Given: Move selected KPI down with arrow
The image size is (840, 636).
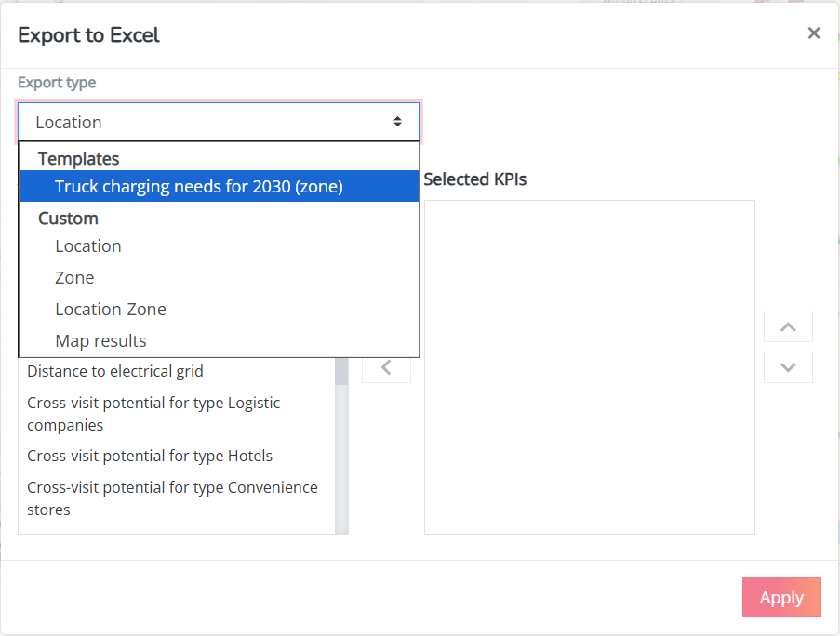Looking at the screenshot, I should tap(788, 366).
